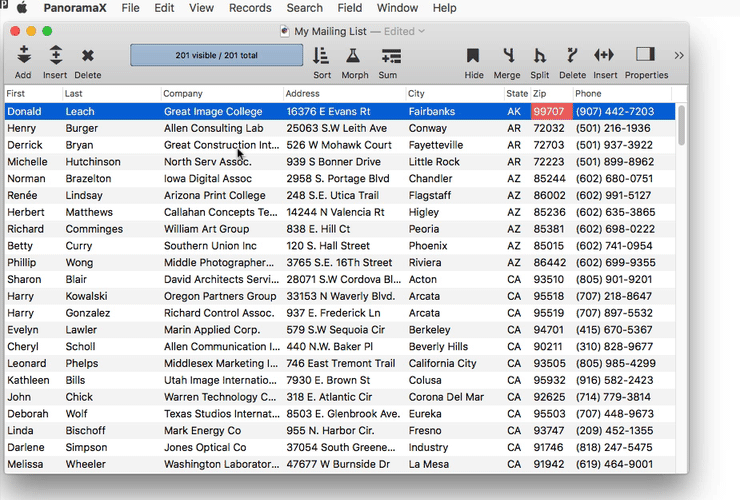Screen dimensions: 740x500
Task: Click the 201 visible / 201 total button
Action: tap(217, 55)
